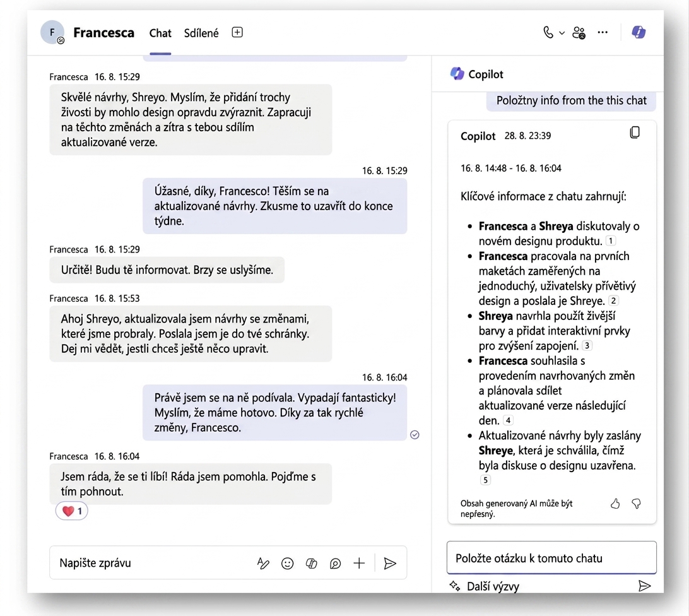Add a new tab with plus icon
Viewport: 689px width, 616px height.
coord(237,32)
